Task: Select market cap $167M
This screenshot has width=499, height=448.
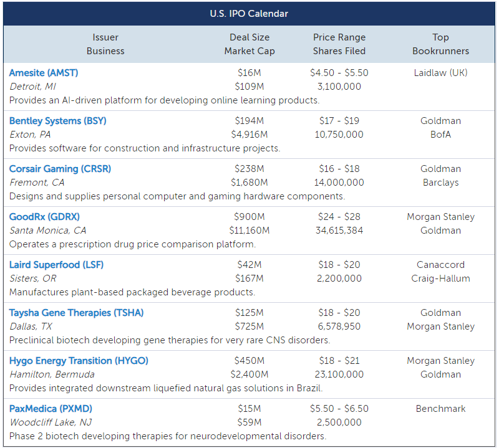Action: pos(249,279)
